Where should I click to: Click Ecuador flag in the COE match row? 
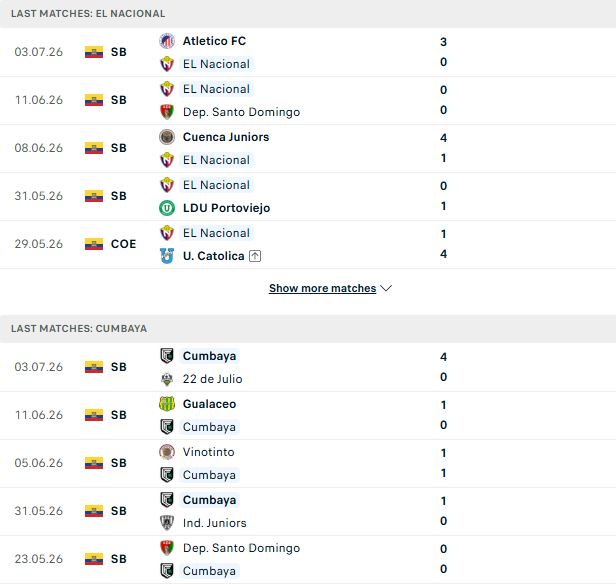[94, 244]
